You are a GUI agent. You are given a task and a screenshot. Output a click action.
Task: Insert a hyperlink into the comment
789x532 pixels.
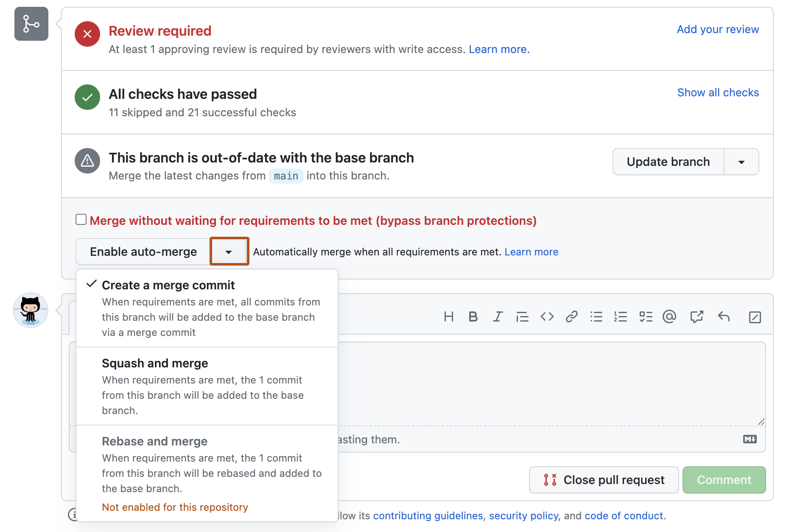point(571,316)
